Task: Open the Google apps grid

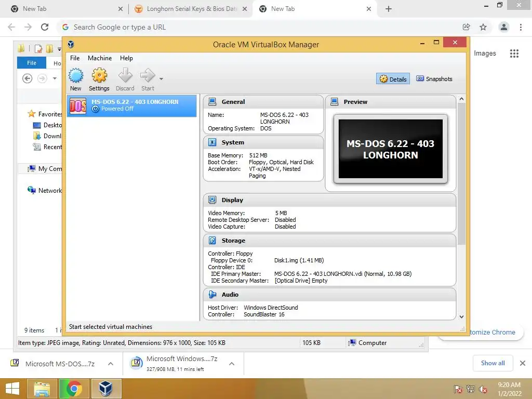Action: click(x=514, y=54)
